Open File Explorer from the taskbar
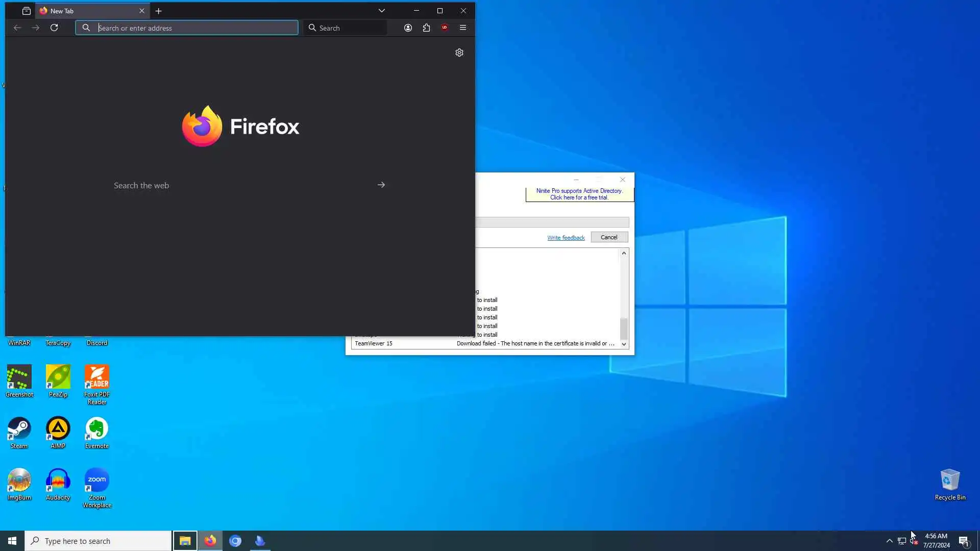 [185, 541]
